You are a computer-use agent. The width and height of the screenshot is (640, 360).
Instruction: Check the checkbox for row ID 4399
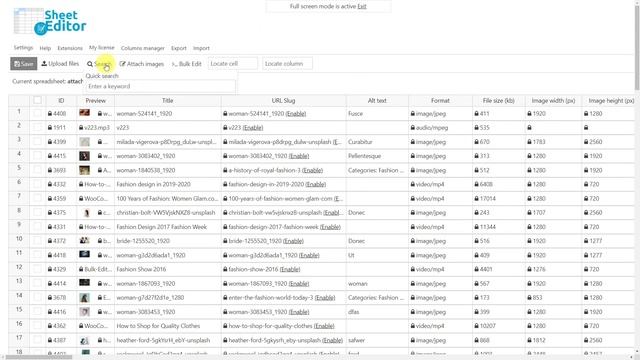tap(38, 142)
